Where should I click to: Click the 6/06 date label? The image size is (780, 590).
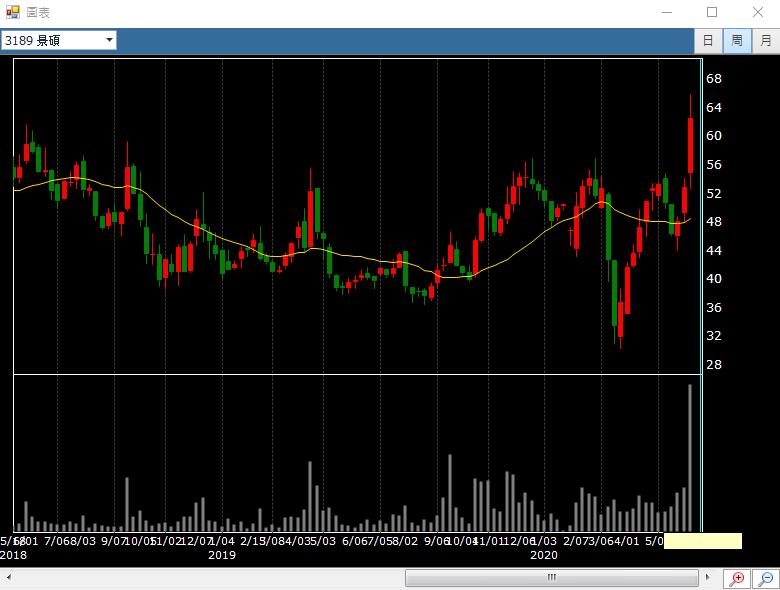pyautogui.click(x=354, y=541)
